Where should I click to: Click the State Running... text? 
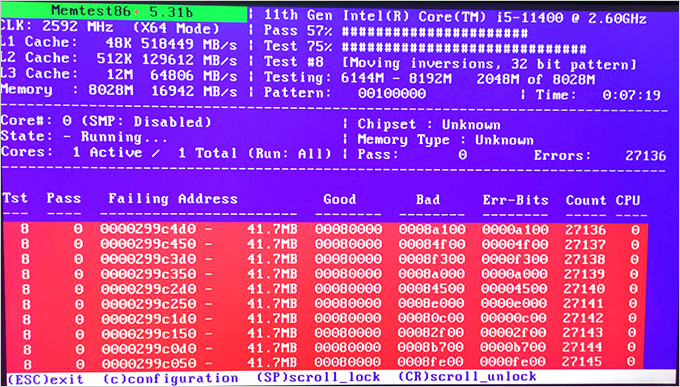(x=84, y=137)
